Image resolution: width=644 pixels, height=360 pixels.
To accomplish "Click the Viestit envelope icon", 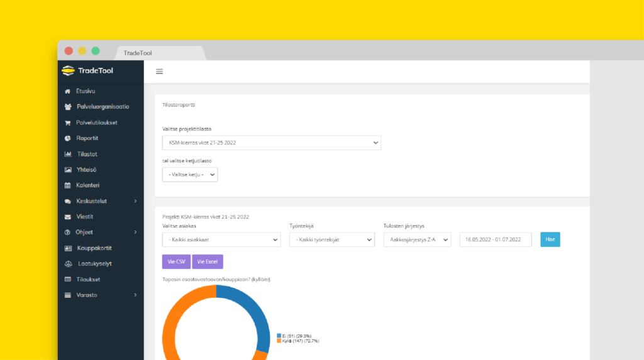I will click(x=68, y=217).
